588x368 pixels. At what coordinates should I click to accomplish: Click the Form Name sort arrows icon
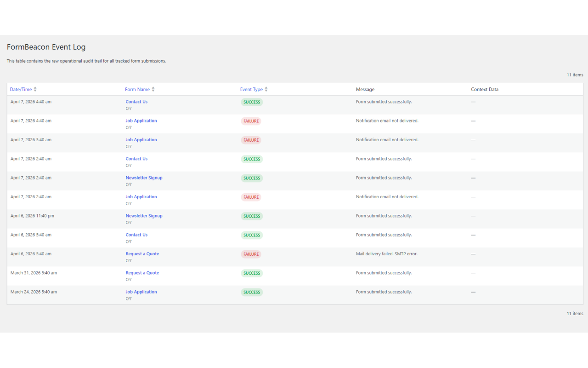[153, 89]
